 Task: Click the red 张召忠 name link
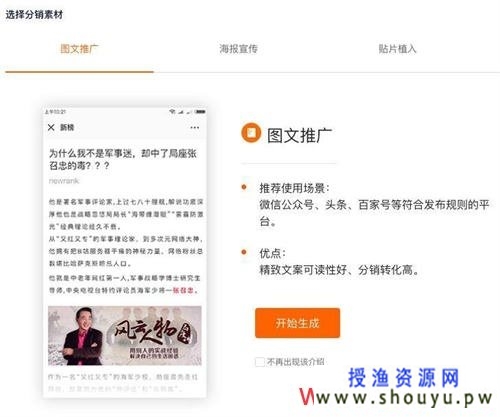183,290
